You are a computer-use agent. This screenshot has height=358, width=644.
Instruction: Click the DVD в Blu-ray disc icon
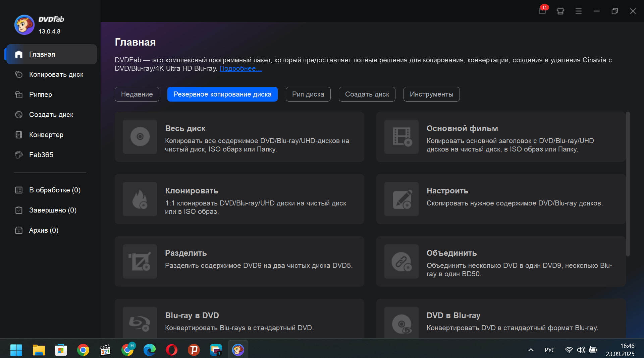pos(401,322)
